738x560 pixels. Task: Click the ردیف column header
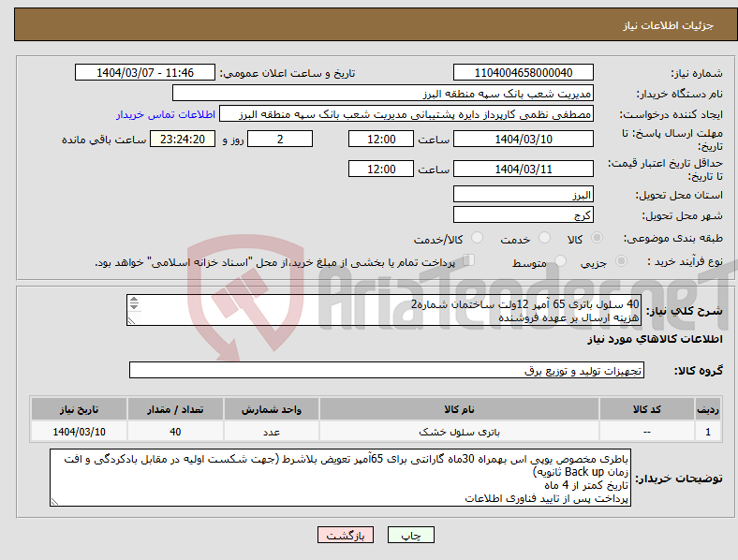tap(708, 409)
